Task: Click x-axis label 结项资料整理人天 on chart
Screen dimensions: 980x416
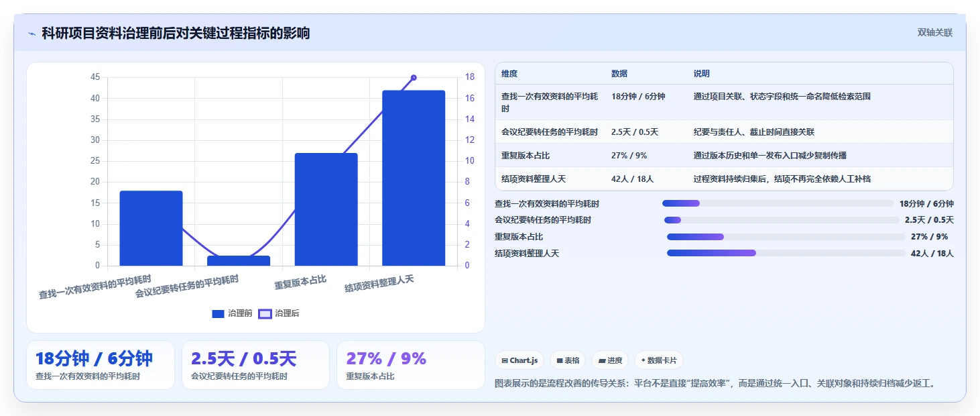Action: coord(379,284)
